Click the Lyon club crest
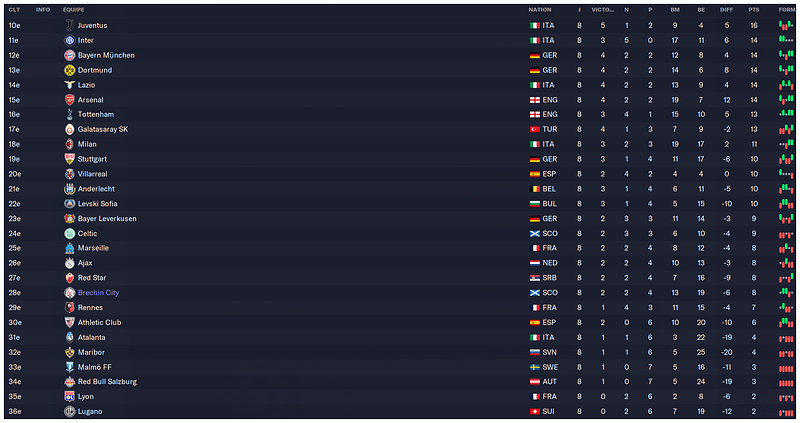 click(69, 396)
